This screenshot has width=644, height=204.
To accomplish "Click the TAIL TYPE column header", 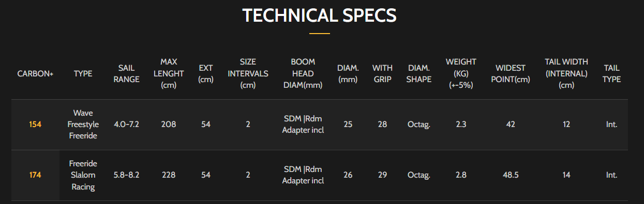I will [611, 73].
